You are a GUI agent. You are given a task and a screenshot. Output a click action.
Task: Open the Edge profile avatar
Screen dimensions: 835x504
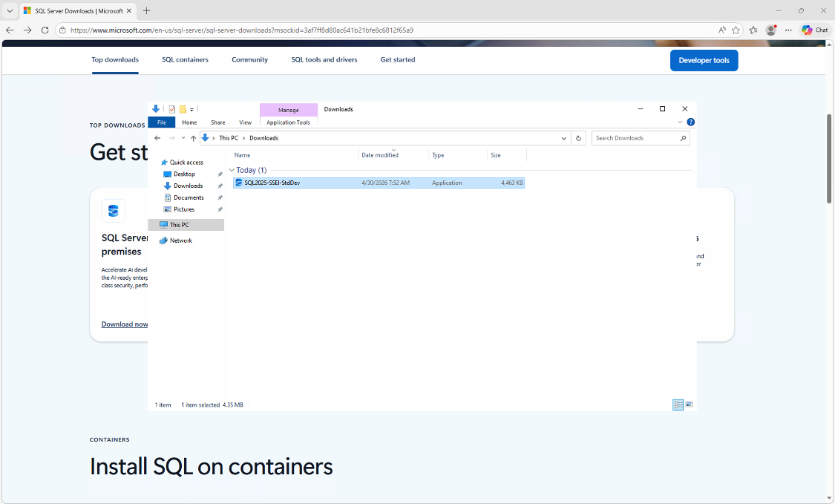770,30
